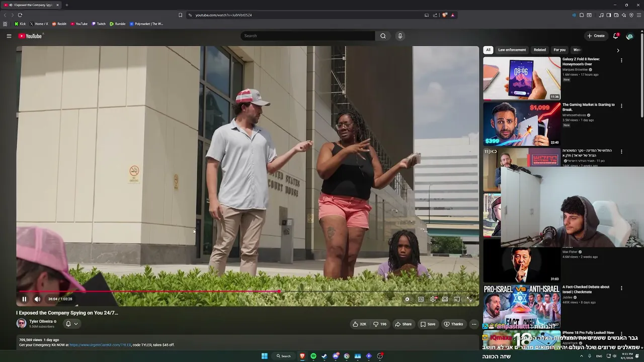Open the account avatar menu
The height and width of the screenshot is (362, 644).
tap(629, 36)
